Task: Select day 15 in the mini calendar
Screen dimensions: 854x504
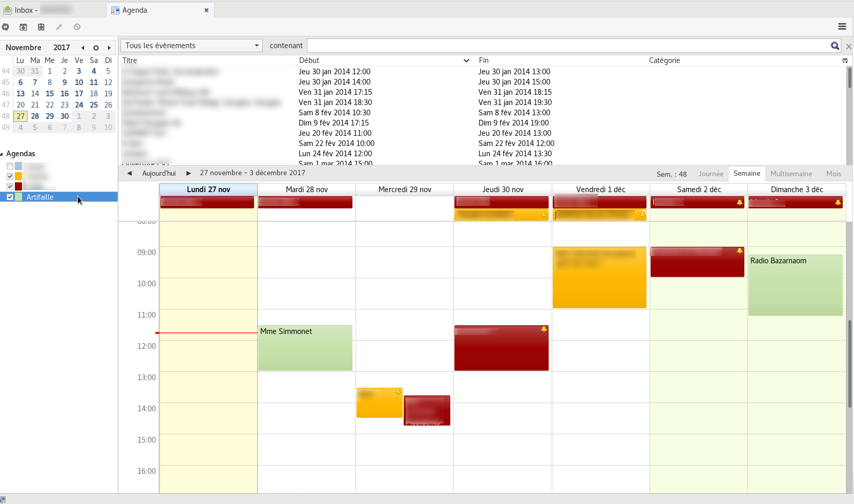Action: click(50, 94)
